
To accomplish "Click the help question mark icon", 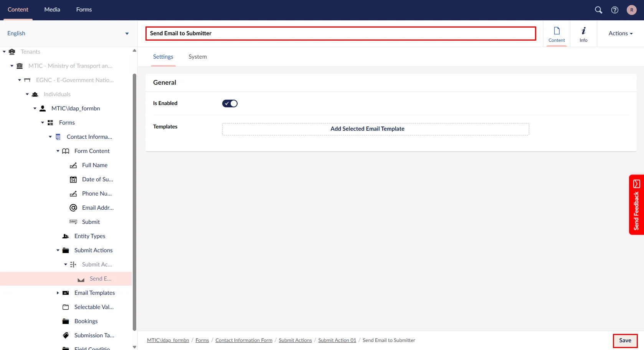I will click(x=615, y=10).
